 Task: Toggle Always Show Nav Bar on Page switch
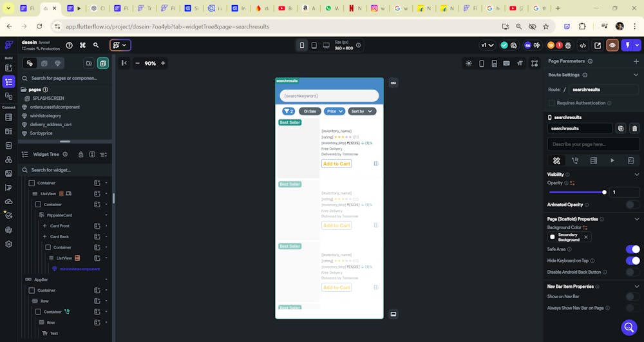point(632,308)
